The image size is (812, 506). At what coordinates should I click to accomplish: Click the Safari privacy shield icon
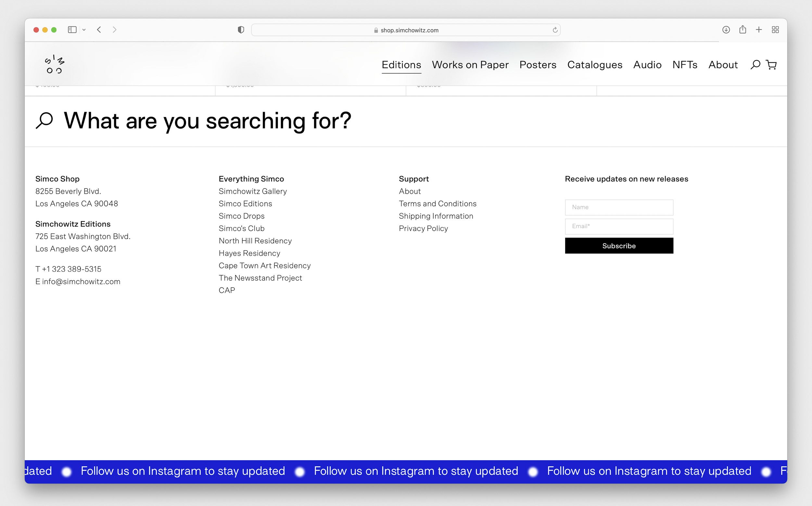241,30
